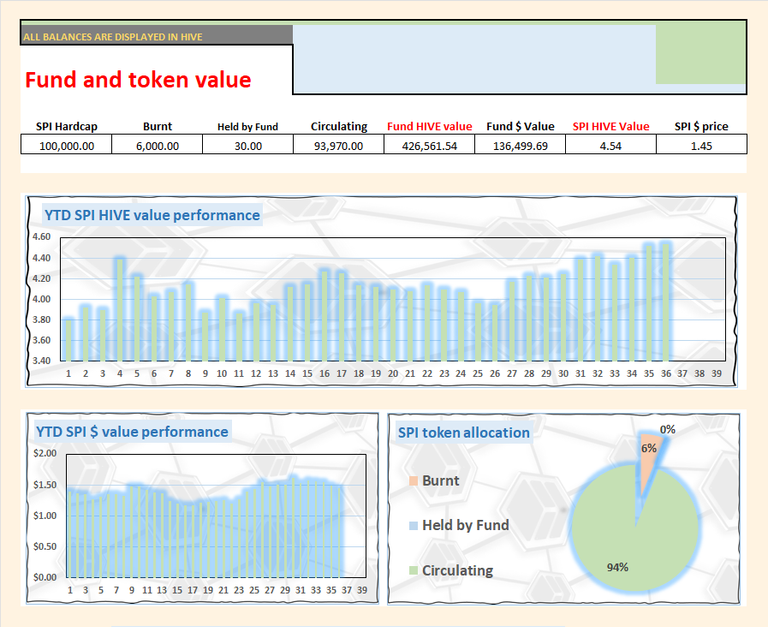The height and width of the screenshot is (627, 768).
Task: Click the 'Fund and token value' heading
Action: 138,79
